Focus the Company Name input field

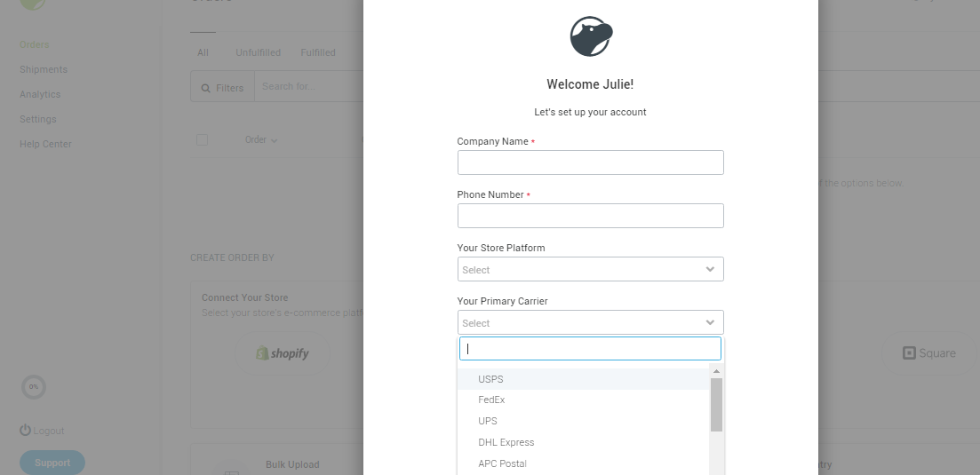tap(591, 162)
